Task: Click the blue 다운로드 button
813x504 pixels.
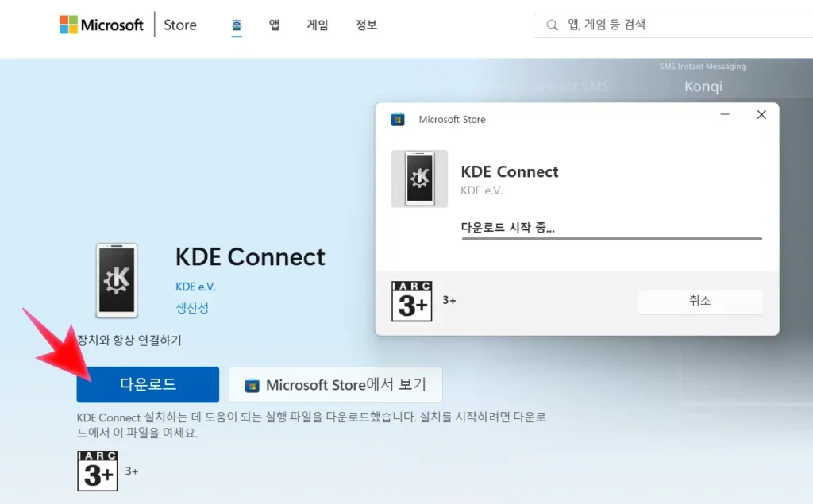Action: click(x=148, y=384)
